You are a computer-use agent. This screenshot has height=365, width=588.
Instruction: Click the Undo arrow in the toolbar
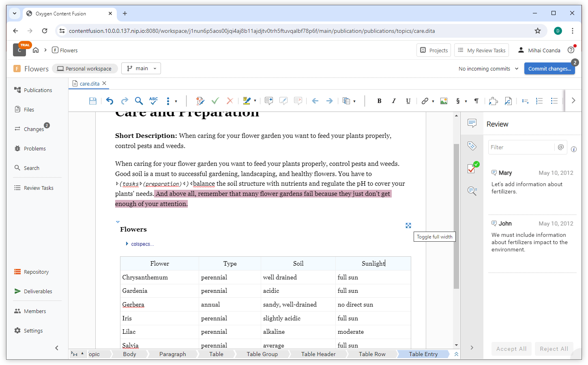109,101
